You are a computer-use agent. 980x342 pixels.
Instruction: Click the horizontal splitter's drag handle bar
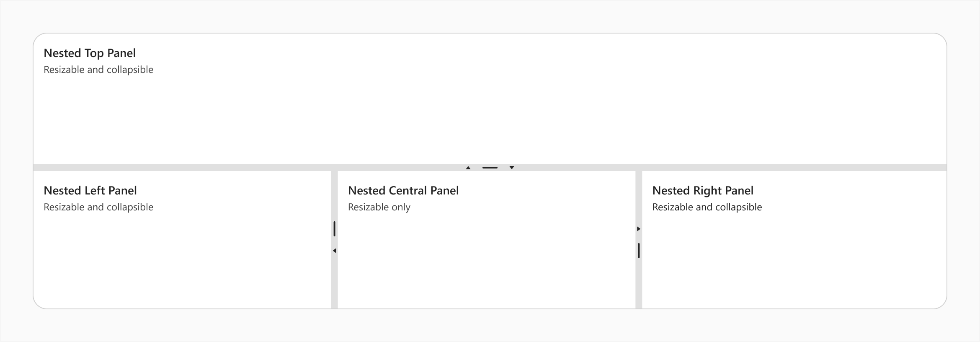point(490,168)
